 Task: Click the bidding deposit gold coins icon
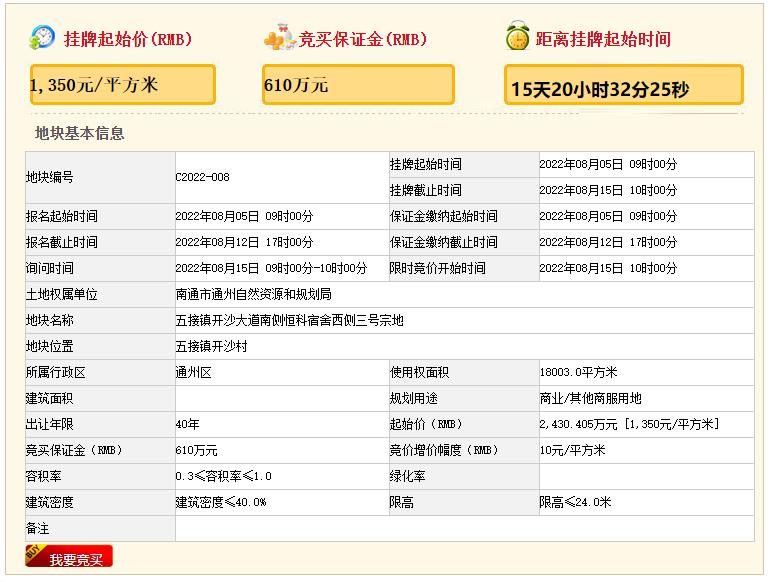point(279,39)
